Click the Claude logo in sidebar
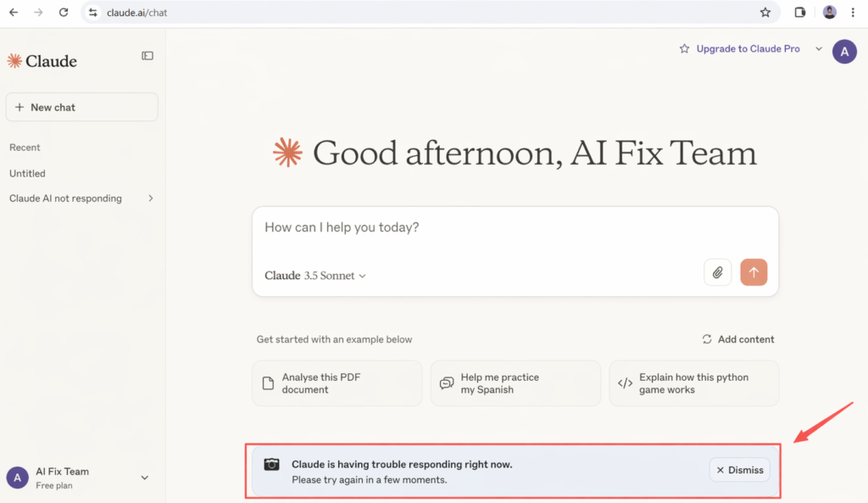Image resolution: width=868 pixels, height=503 pixels. coord(42,61)
